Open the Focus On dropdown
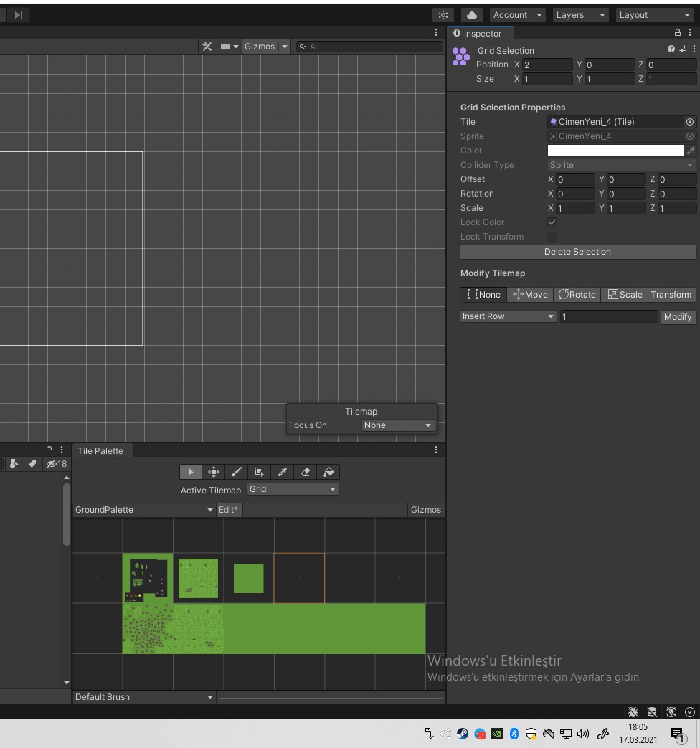This screenshot has height=748, width=700. (397, 425)
